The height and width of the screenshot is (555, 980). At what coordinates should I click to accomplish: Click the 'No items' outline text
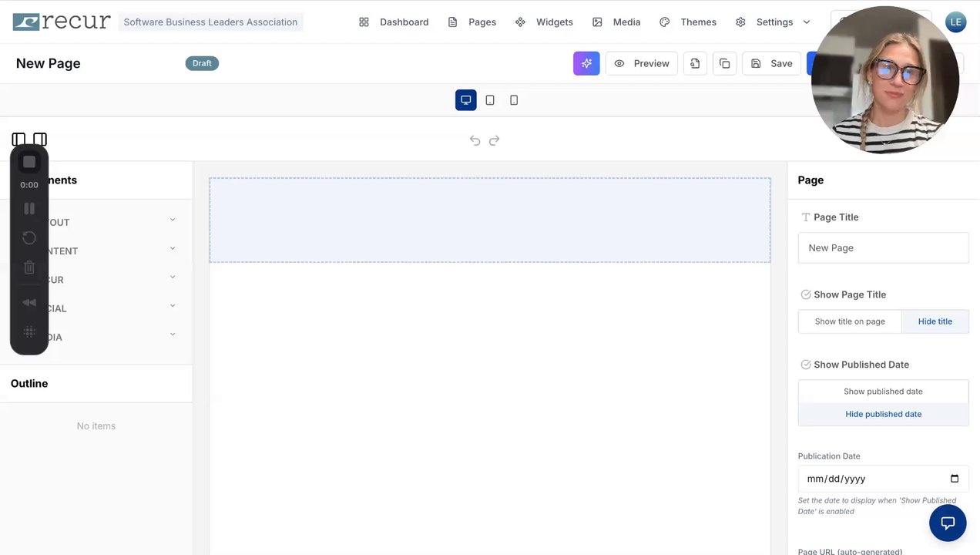click(x=96, y=425)
